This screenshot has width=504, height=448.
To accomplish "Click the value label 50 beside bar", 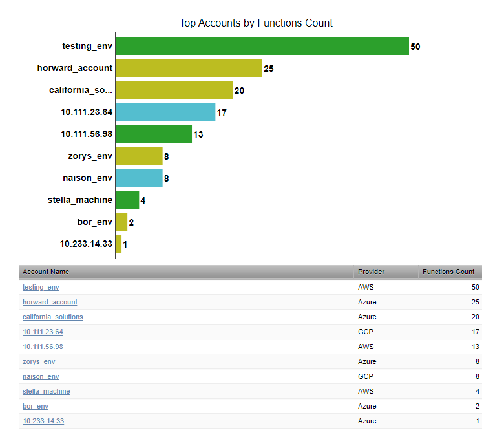I will point(415,47).
